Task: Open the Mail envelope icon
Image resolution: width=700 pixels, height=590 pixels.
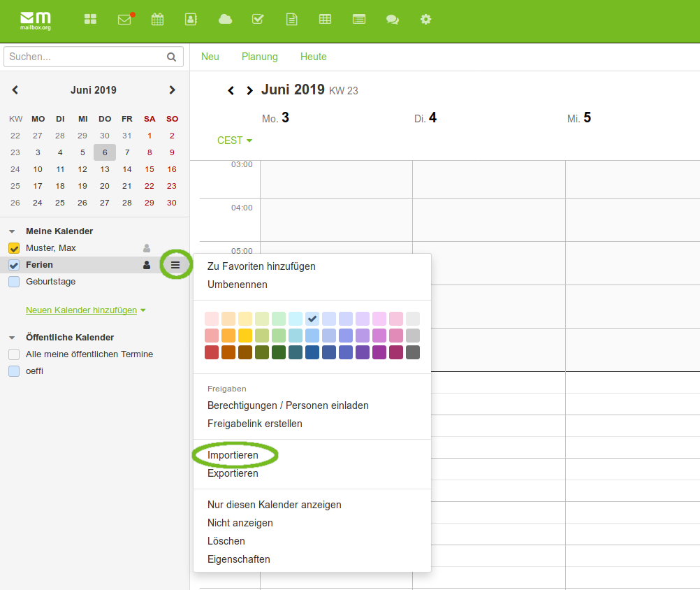Action: click(124, 19)
